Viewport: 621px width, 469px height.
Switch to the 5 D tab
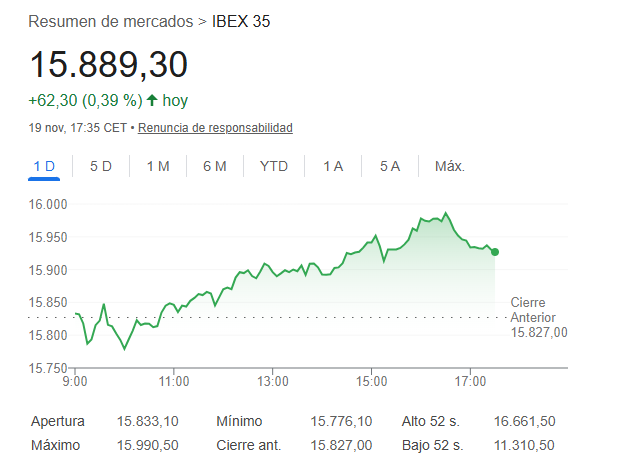tap(101, 166)
